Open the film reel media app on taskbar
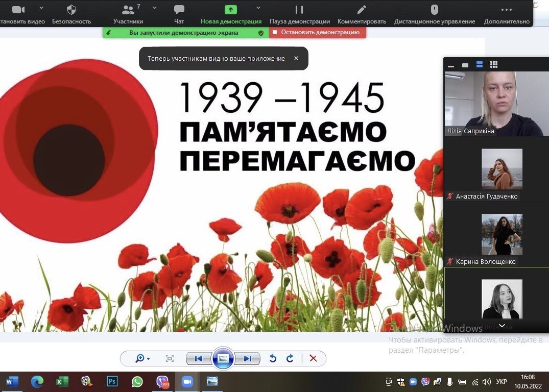The image size is (549, 392). point(86,382)
